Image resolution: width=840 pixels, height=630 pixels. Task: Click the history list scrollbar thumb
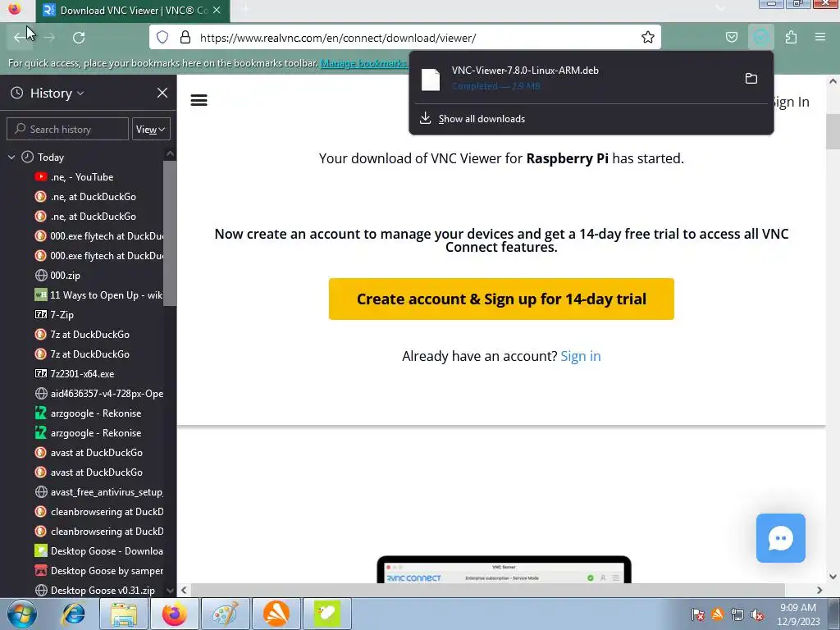[x=170, y=233]
